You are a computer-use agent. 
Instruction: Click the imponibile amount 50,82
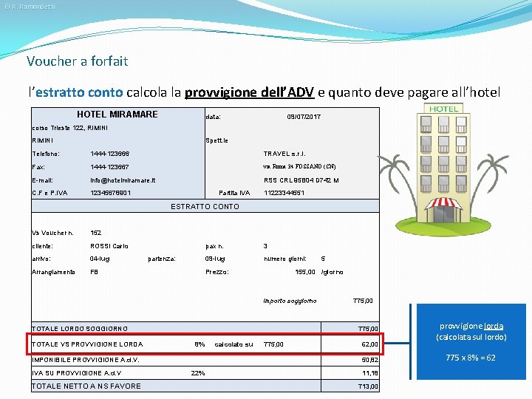click(369, 360)
